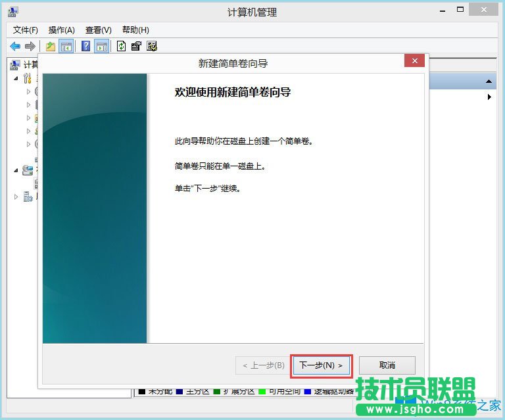Close the 计算机管理 window
Image resolution: width=505 pixels, height=420 pixels.
484,10
